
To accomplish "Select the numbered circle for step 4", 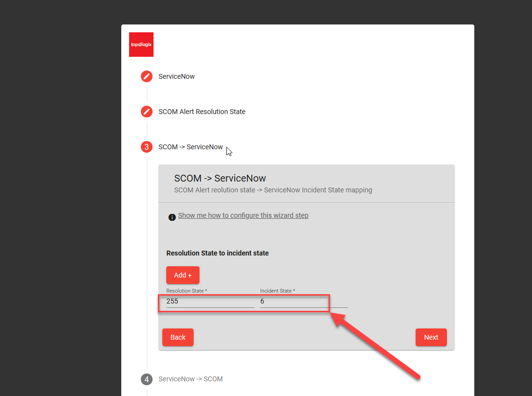I will [146, 379].
